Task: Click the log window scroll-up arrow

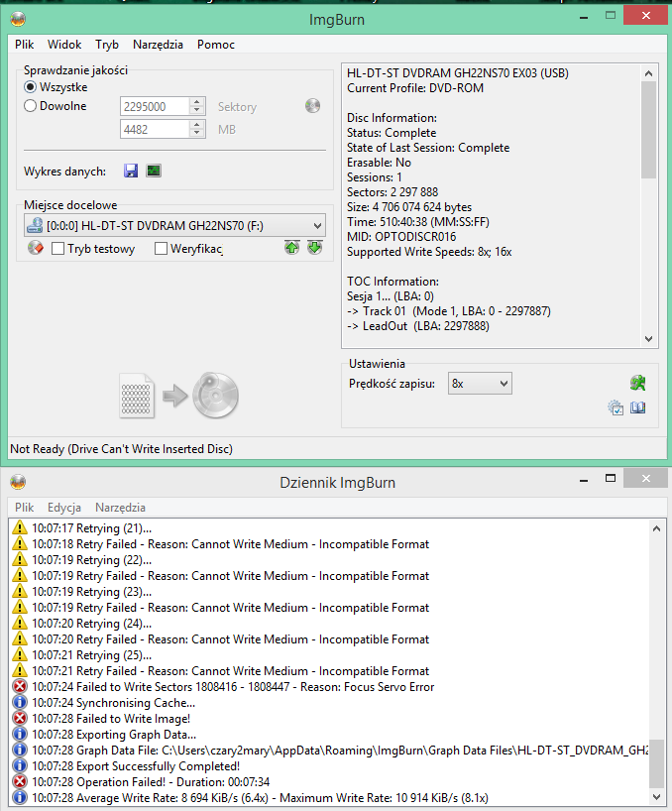Action: (x=656, y=528)
